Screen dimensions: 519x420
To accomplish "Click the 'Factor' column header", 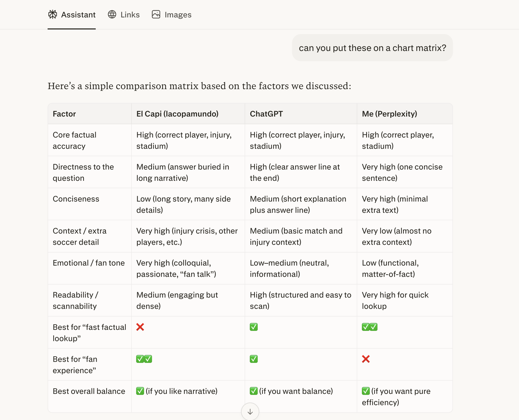I will (x=64, y=114).
